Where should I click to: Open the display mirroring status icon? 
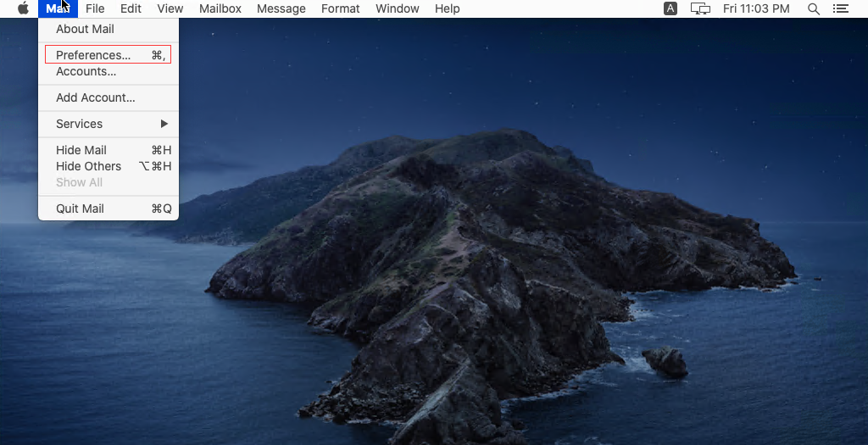pyautogui.click(x=700, y=8)
